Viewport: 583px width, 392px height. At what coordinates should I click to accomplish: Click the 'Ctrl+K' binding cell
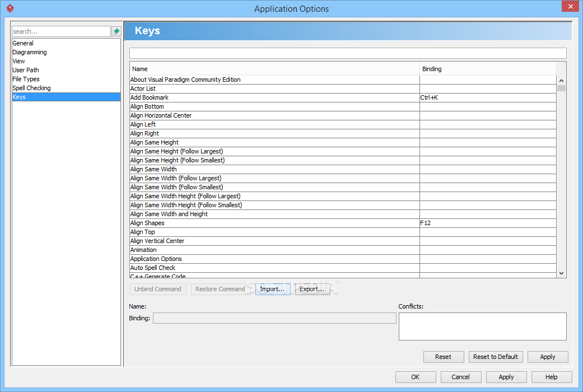coord(488,97)
